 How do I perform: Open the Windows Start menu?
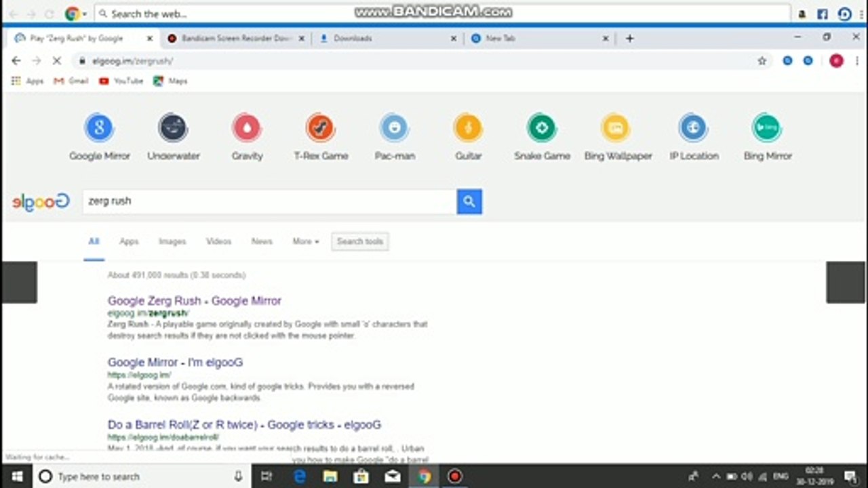[17, 476]
